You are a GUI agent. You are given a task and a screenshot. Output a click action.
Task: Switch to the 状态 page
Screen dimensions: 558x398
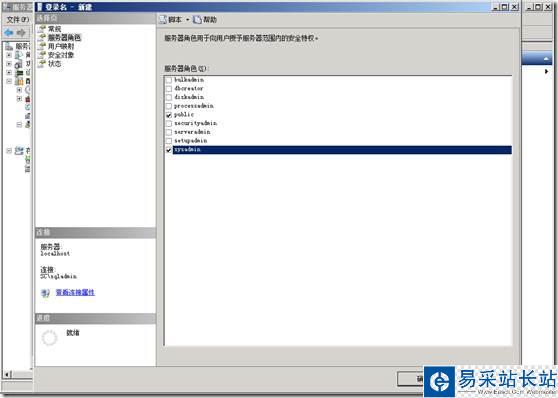click(x=54, y=64)
